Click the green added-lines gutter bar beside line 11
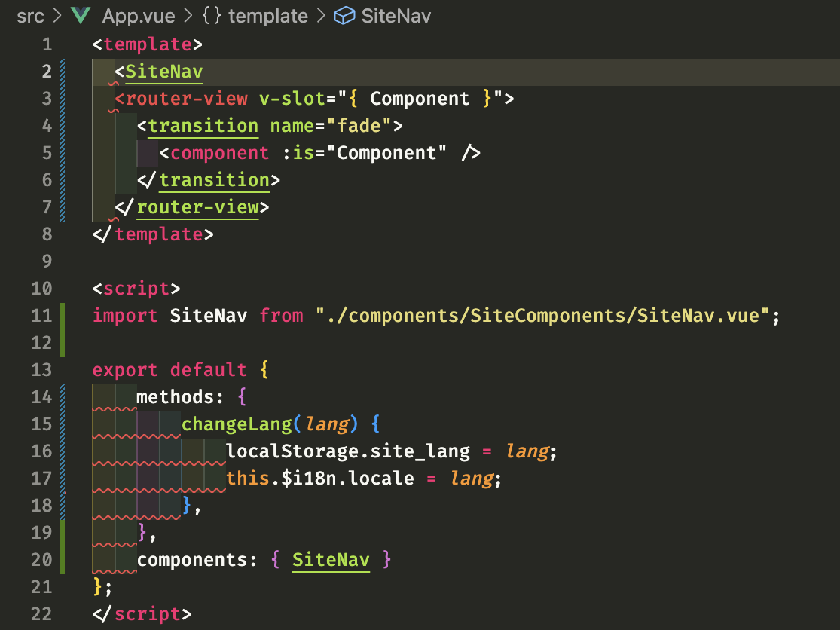This screenshot has width=840, height=630. pyautogui.click(x=63, y=316)
